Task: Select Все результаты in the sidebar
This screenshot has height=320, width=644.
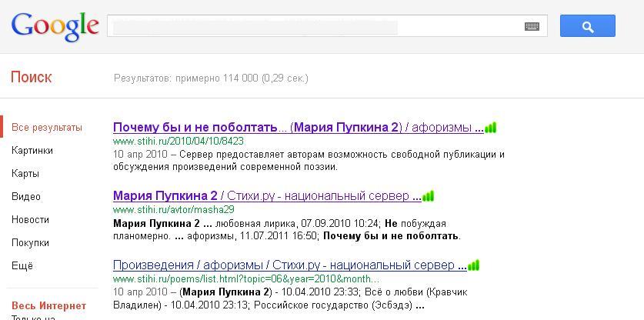Action: coord(47,128)
